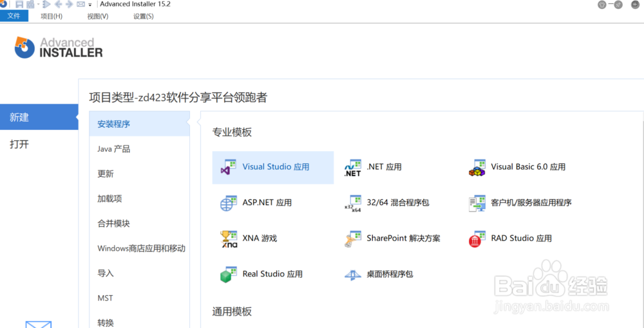Select the 打开 tab in left sidebar
The image size is (644, 328).
point(39,144)
